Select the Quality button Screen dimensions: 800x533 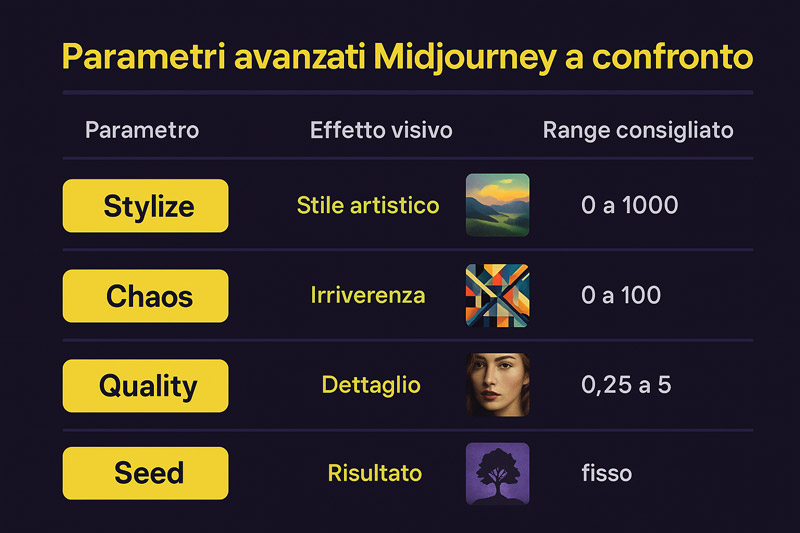(145, 386)
